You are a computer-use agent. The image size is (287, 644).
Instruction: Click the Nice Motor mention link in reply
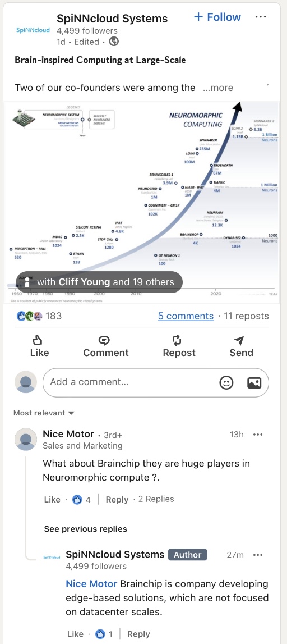coord(91,583)
